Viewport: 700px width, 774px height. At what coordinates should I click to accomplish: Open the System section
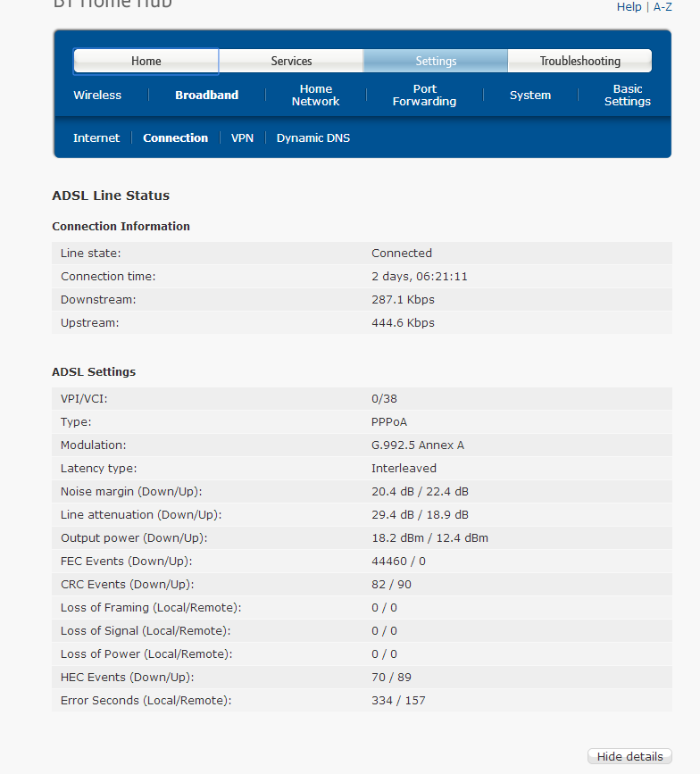pyautogui.click(x=530, y=96)
